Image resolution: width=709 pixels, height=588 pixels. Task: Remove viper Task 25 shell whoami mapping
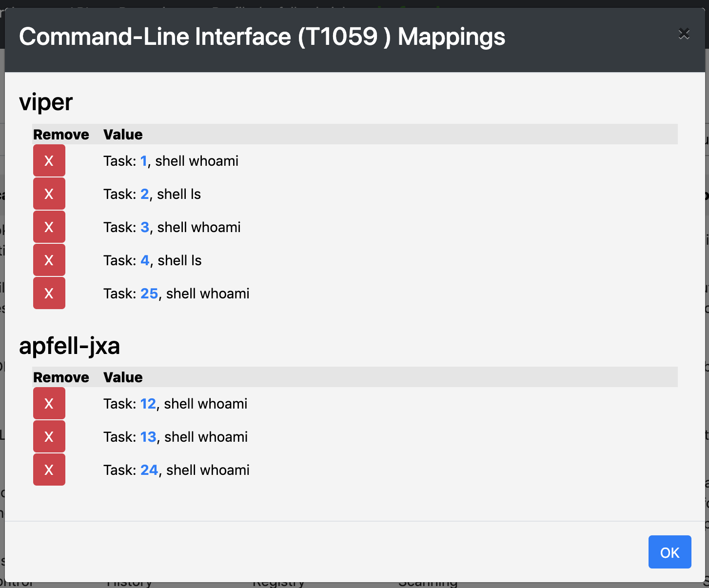(49, 294)
